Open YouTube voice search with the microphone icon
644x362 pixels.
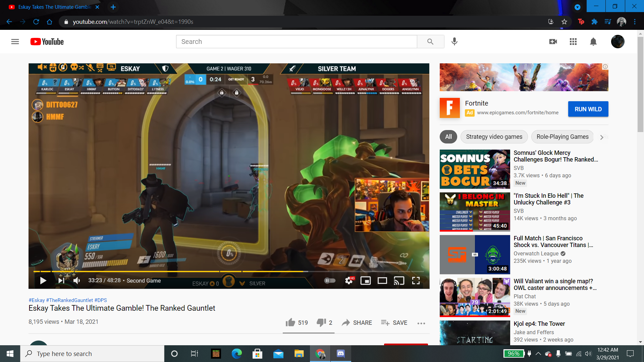click(x=454, y=42)
